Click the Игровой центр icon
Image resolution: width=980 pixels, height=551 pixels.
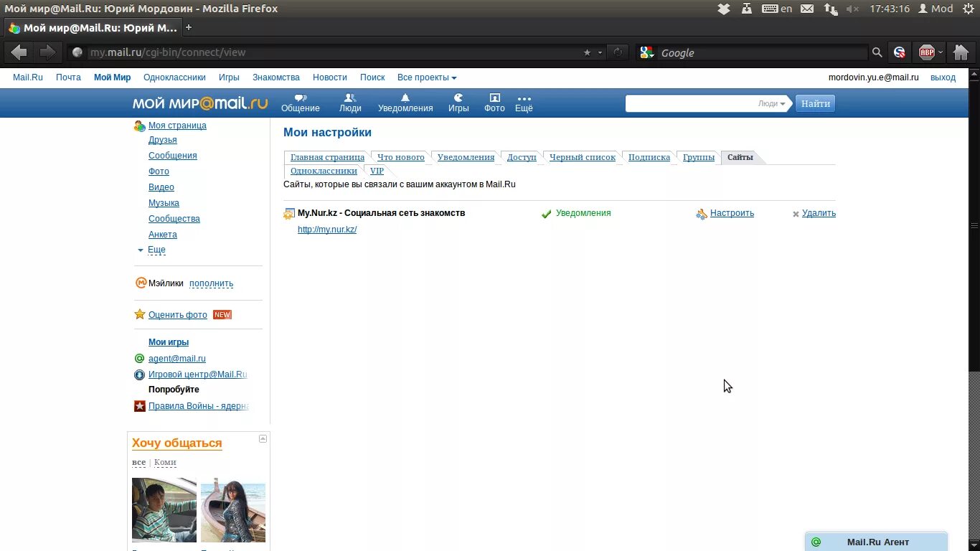140,375
